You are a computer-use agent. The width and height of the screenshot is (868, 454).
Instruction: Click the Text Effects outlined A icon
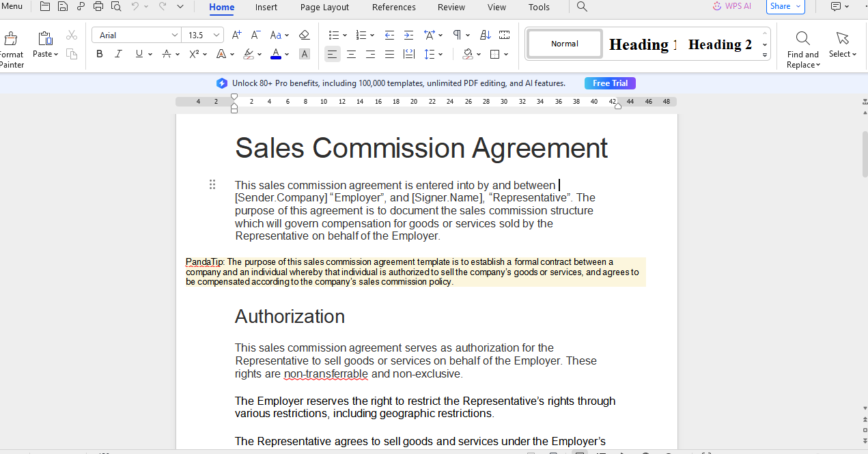coord(221,54)
